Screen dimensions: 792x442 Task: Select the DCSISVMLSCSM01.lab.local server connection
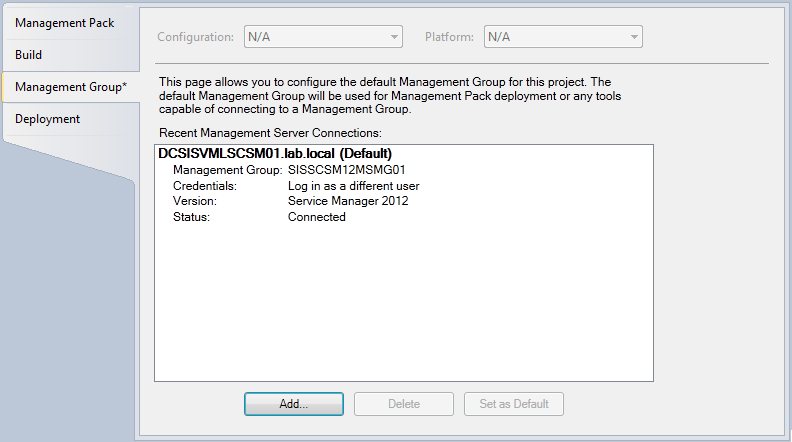pos(274,154)
